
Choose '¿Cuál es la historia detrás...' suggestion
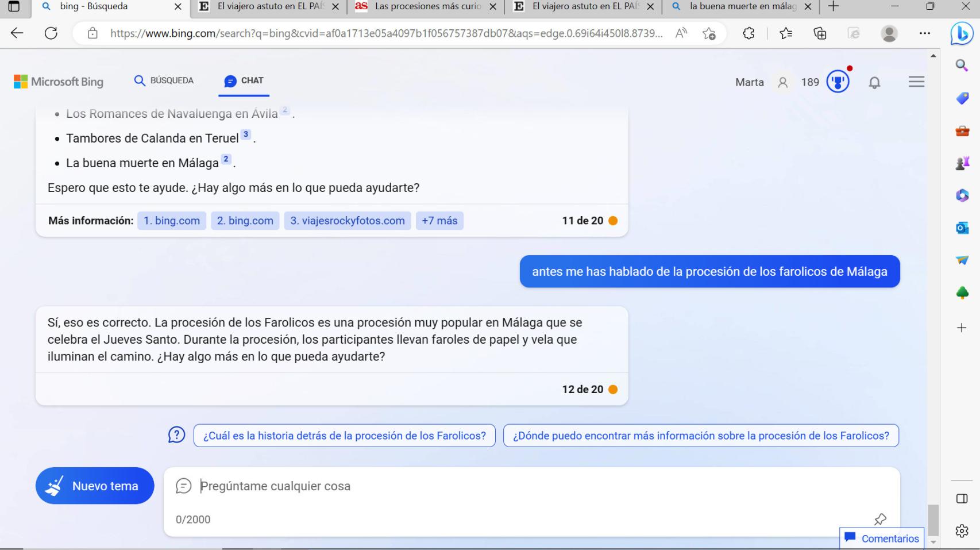click(x=345, y=436)
